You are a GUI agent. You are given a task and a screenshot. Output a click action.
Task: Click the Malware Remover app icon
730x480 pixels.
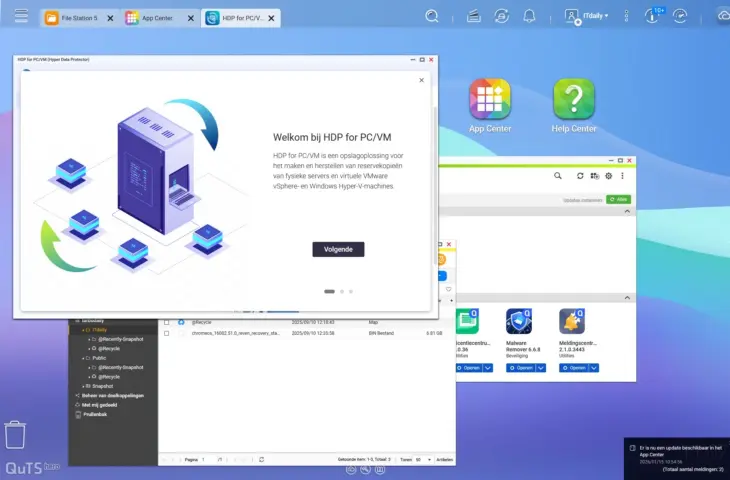[x=518, y=321]
